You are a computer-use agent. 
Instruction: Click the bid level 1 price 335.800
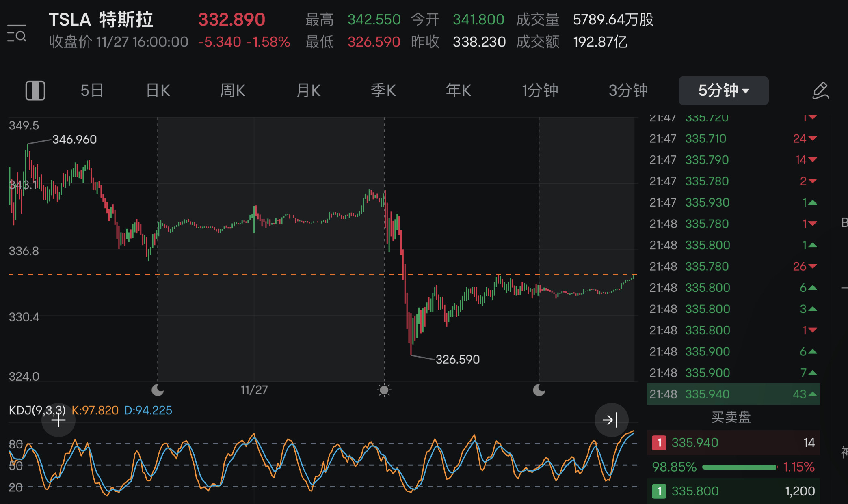[695, 491]
